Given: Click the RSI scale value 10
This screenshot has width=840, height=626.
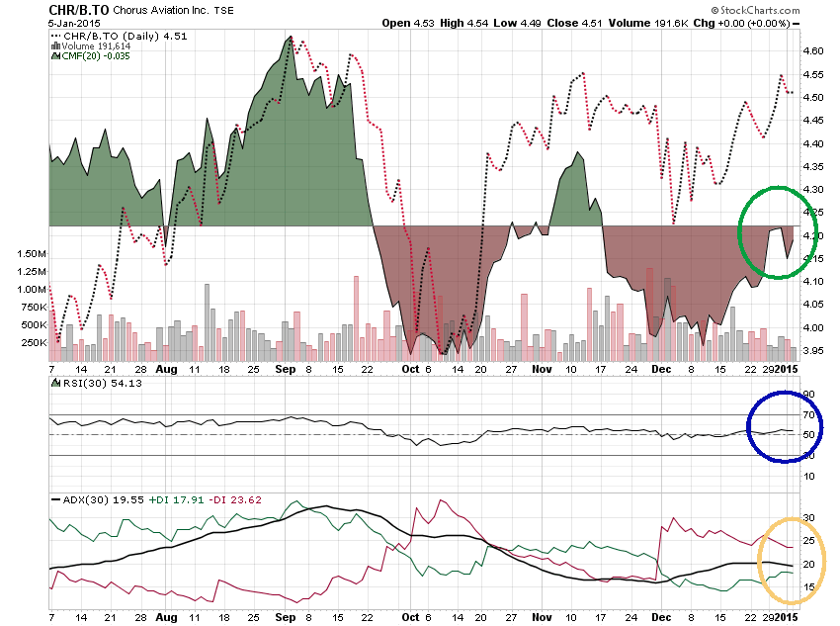Looking at the screenshot, I should pos(808,476).
